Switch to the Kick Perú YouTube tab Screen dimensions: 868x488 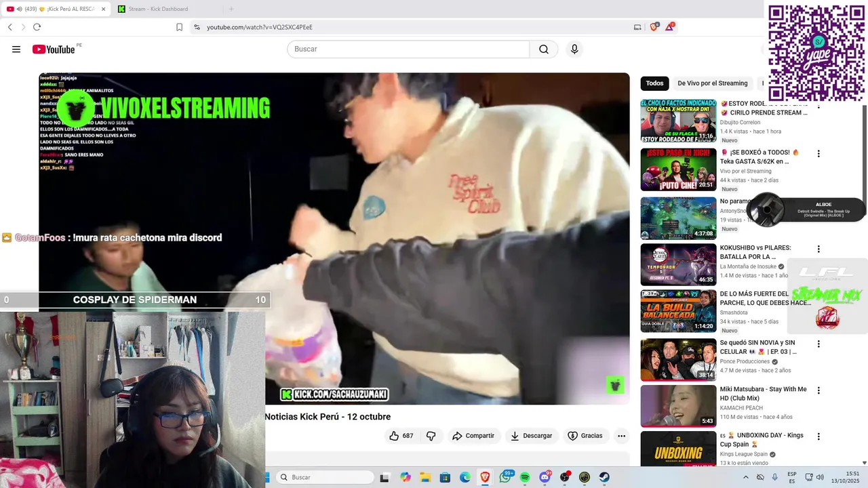(56, 9)
